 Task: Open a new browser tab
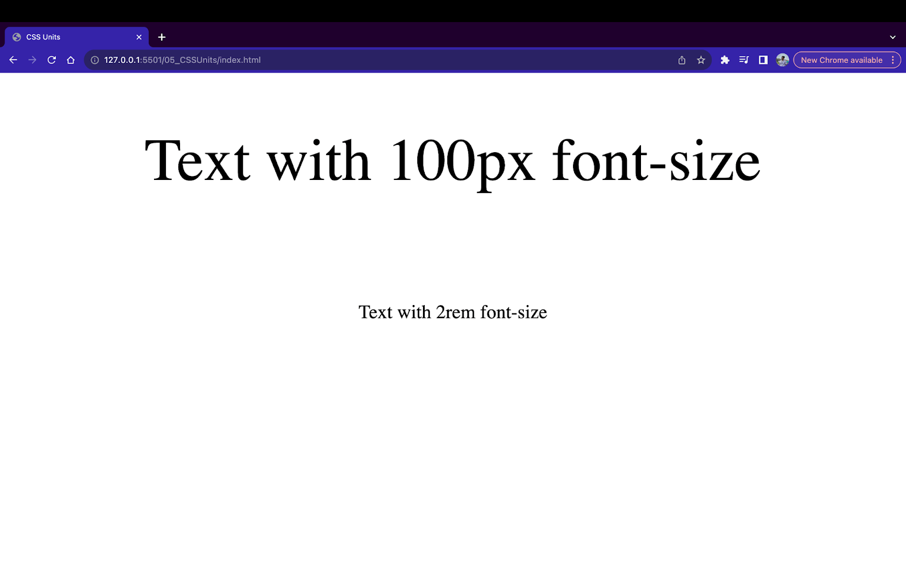[162, 37]
